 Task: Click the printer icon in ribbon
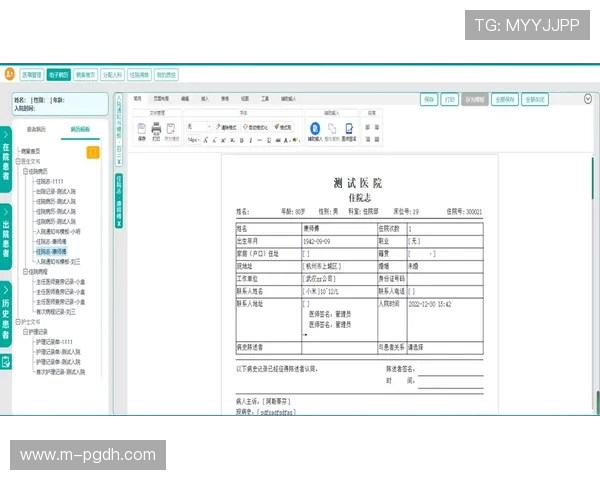tap(156, 129)
